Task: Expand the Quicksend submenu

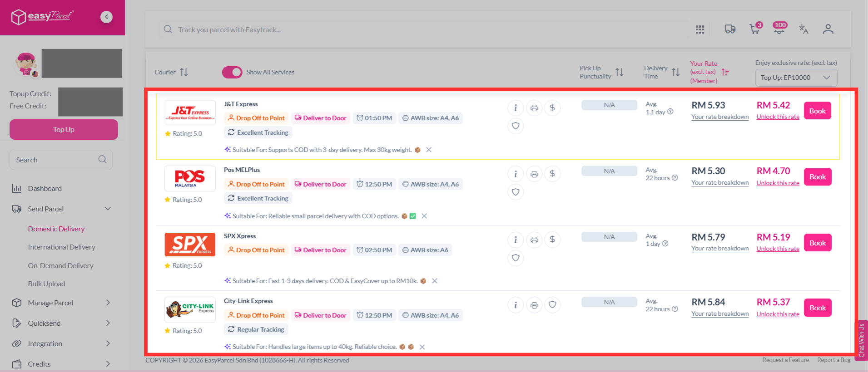Action: 108,323
